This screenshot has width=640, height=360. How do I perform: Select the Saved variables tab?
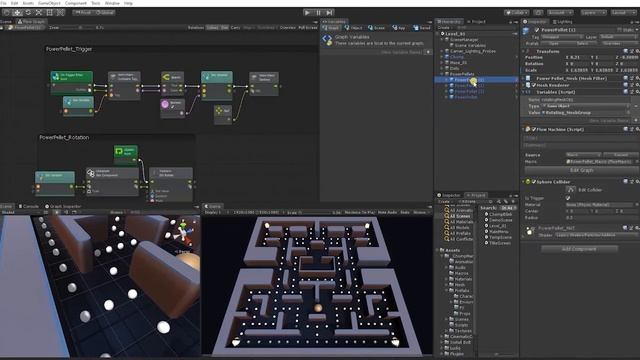(x=422, y=28)
